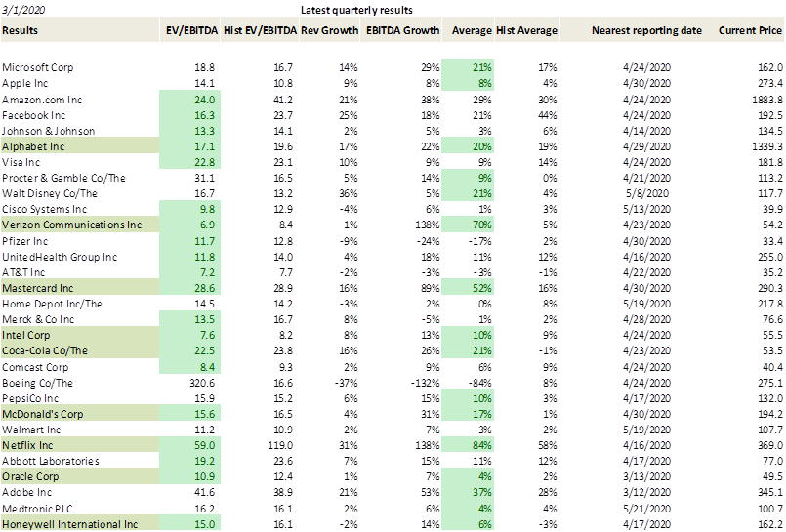Select the 'Visa Inc' cell
The image size is (786, 532).
21,162
